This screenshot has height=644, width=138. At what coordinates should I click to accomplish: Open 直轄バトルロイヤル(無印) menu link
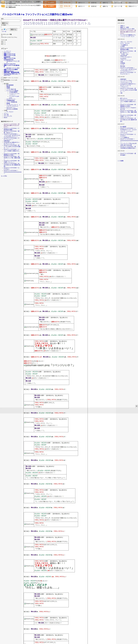pos(11,70)
